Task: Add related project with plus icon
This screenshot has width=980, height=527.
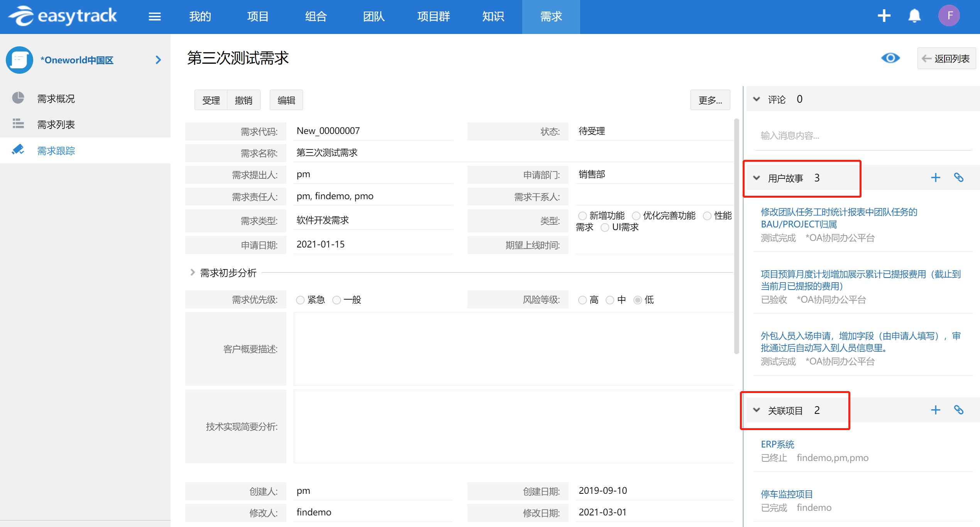Action: click(935, 410)
